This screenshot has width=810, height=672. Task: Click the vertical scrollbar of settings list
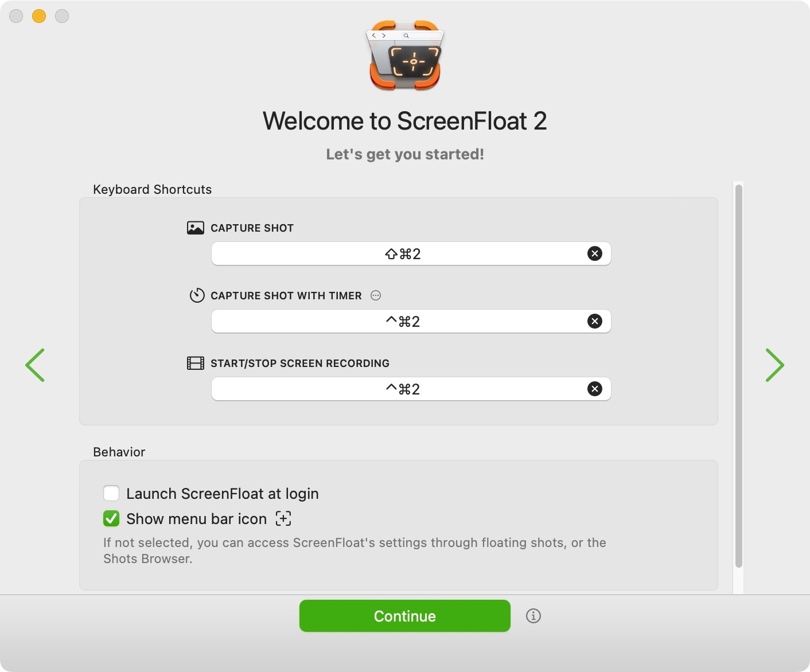click(739, 376)
